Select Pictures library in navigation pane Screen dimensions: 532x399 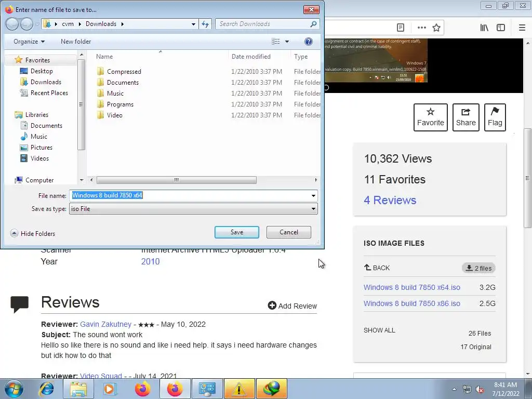pos(42,147)
